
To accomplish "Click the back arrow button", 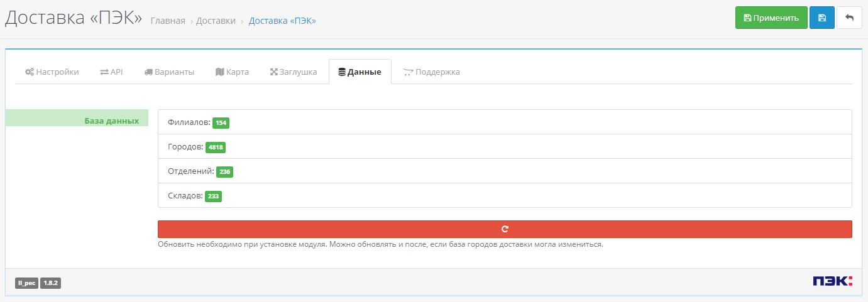I will click(849, 18).
